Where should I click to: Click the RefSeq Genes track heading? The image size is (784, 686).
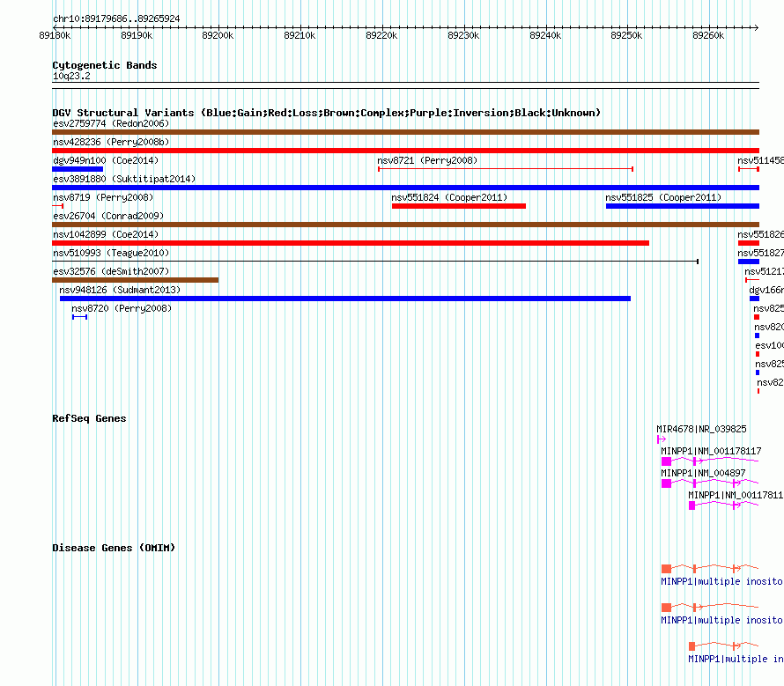[x=89, y=418]
